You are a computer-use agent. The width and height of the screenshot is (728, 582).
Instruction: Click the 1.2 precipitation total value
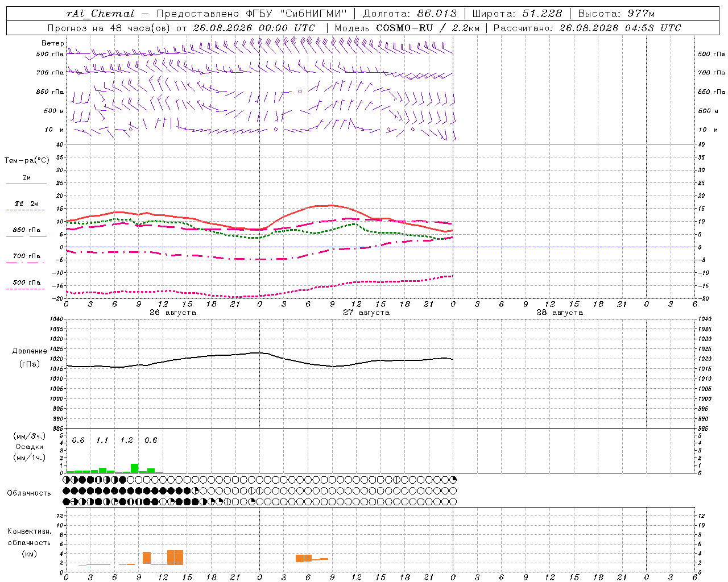(126, 440)
